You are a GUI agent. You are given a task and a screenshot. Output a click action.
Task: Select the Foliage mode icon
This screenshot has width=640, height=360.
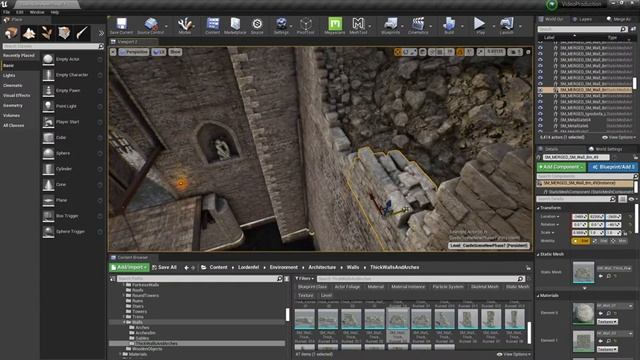click(x=47, y=33)
